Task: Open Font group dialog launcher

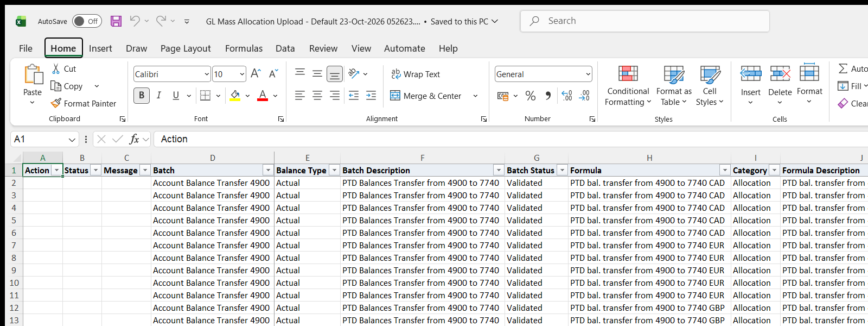Action: (x=281, y=119)
